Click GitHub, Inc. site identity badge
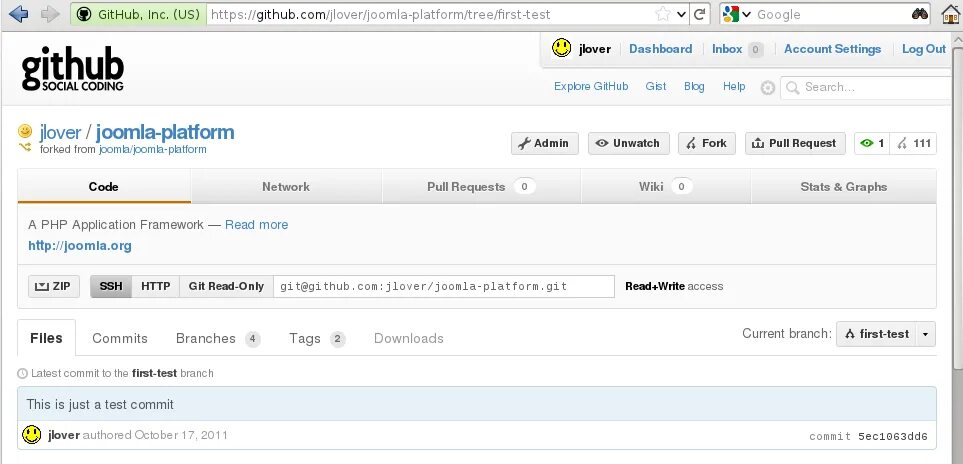The image size is (963, 464). click(x=138, y=14)
